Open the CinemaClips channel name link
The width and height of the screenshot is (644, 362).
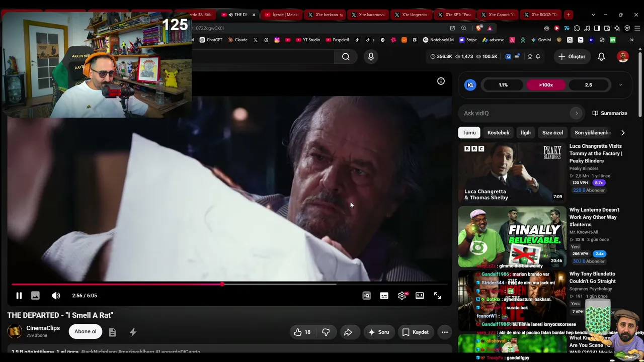point(43,328)
